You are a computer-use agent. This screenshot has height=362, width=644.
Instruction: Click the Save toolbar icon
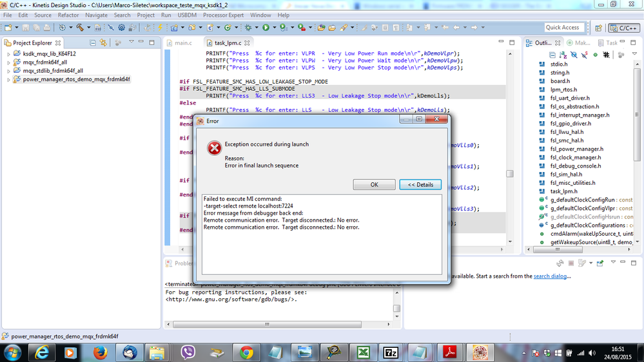tap(26, 28)
